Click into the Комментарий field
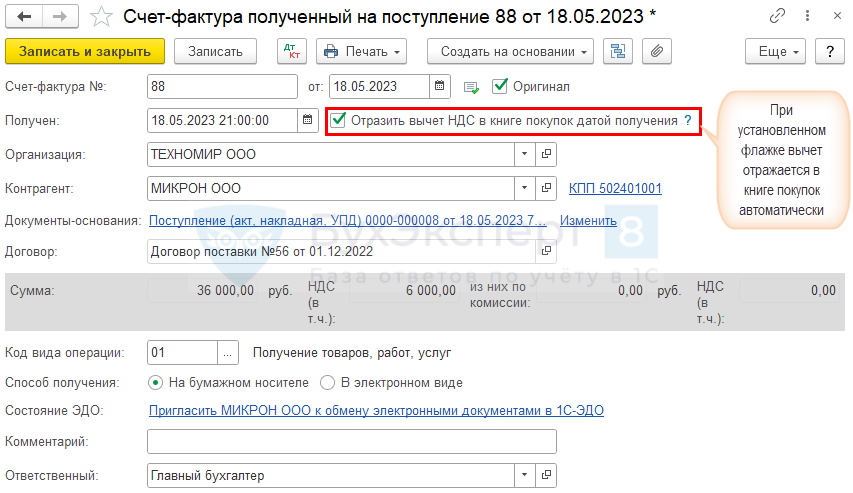The width and height of the screenshot is (853, 493). click(x=351, y=442)
